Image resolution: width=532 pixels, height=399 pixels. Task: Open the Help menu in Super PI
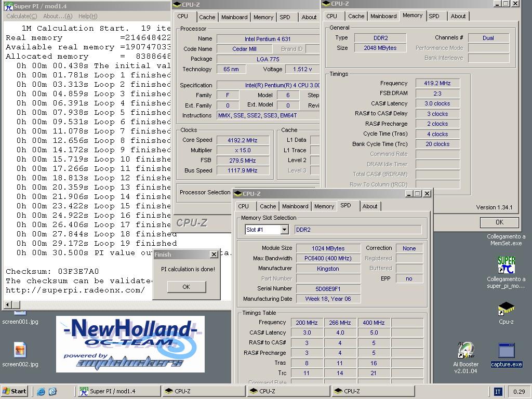point(88,16)
